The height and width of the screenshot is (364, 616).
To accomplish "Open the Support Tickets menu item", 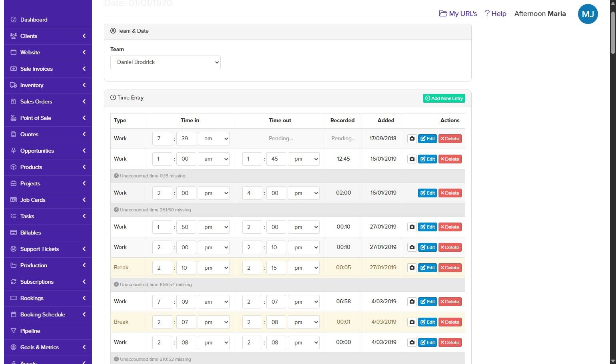I will point(40,249).
